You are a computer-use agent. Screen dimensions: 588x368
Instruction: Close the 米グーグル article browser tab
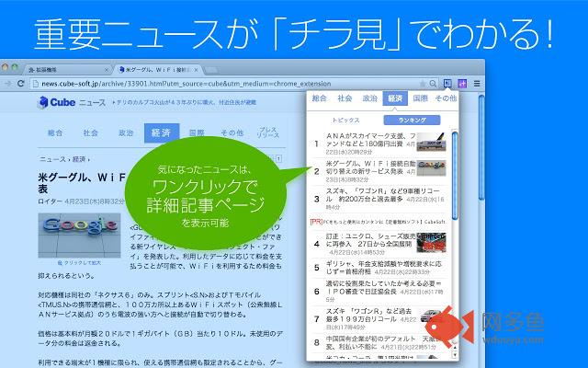[x=196, y=70]
